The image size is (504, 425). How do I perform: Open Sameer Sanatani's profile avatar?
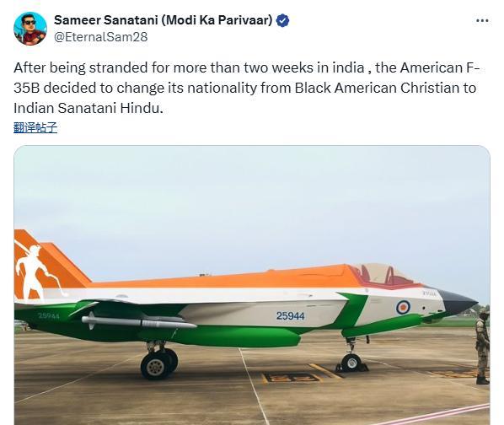(x=30, y=29)
